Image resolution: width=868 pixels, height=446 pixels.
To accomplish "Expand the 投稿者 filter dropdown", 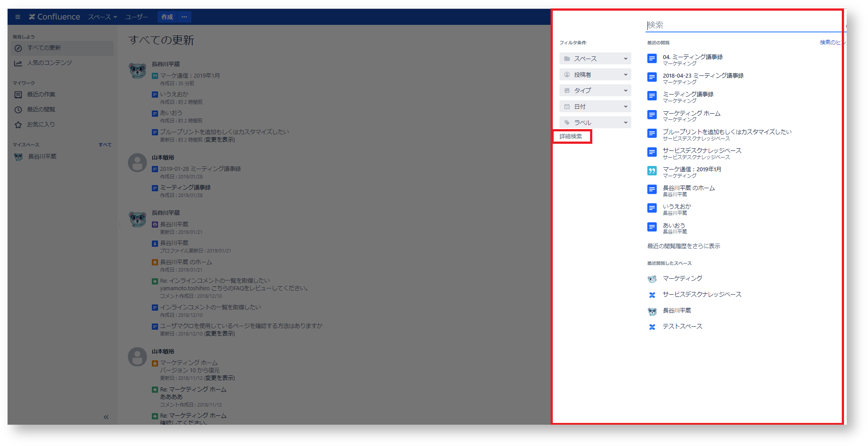I will [595, 75].
